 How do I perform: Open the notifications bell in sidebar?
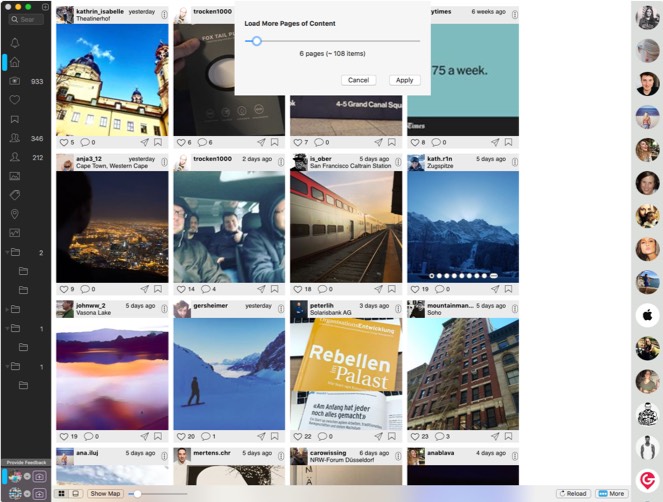coord(15,43)
